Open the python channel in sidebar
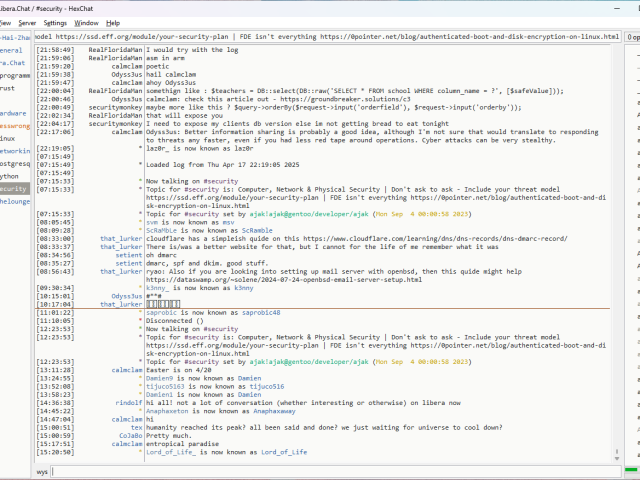This screenshot has height=480, width=640. point(10,175)
